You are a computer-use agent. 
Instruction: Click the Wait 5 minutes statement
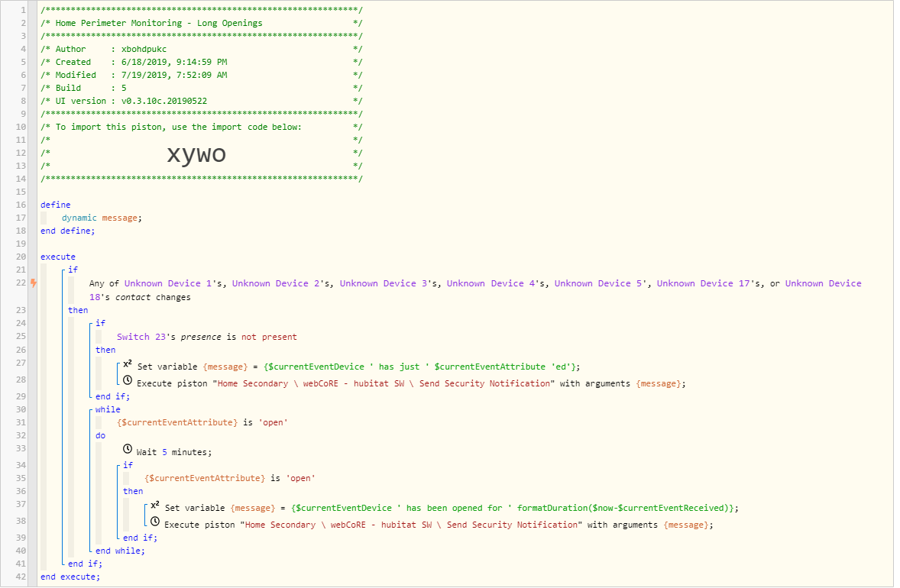174,452
